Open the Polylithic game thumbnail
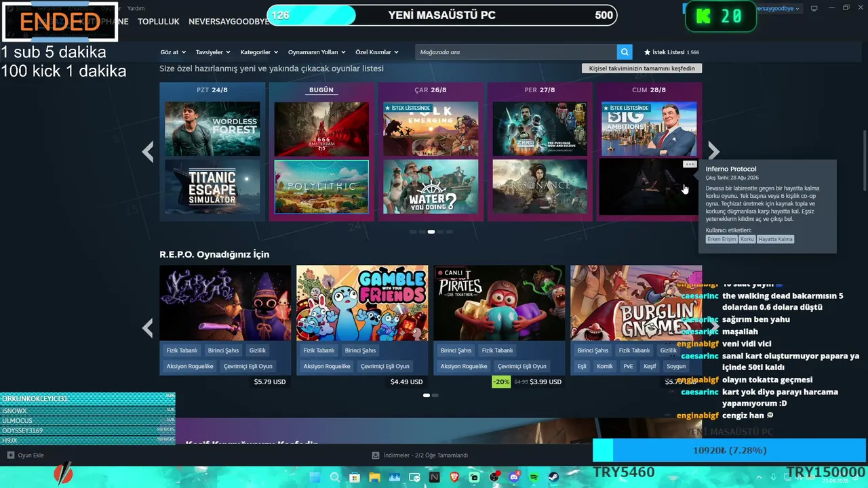This screenshot has height=488, width=868. 321,186
